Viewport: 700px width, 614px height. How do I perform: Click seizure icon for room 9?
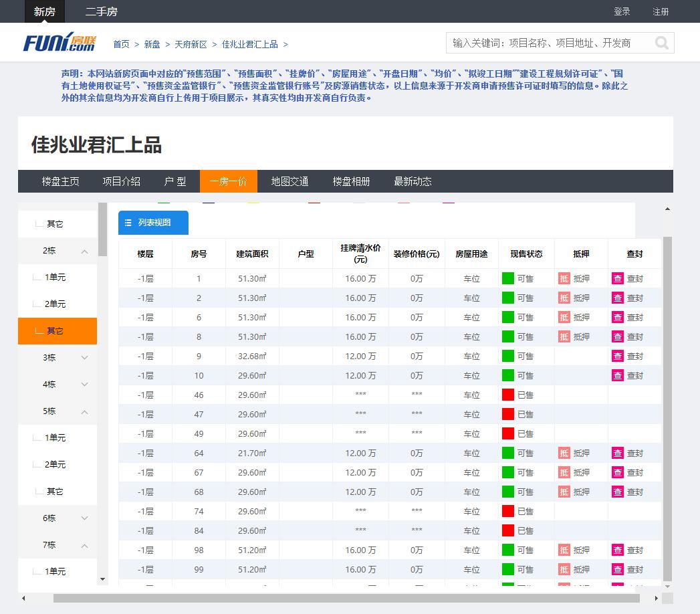618,356
